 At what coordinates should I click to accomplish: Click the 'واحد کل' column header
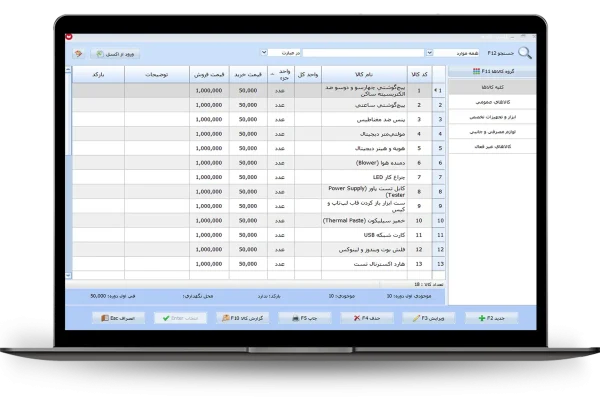coord(308,74)
